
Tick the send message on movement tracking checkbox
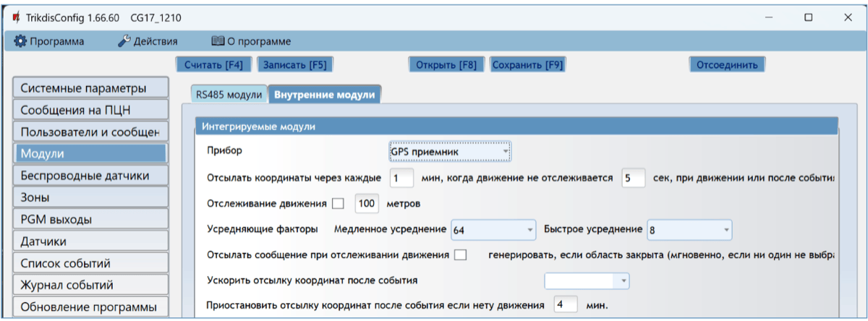pyautogui.click(x=460, y=254)
